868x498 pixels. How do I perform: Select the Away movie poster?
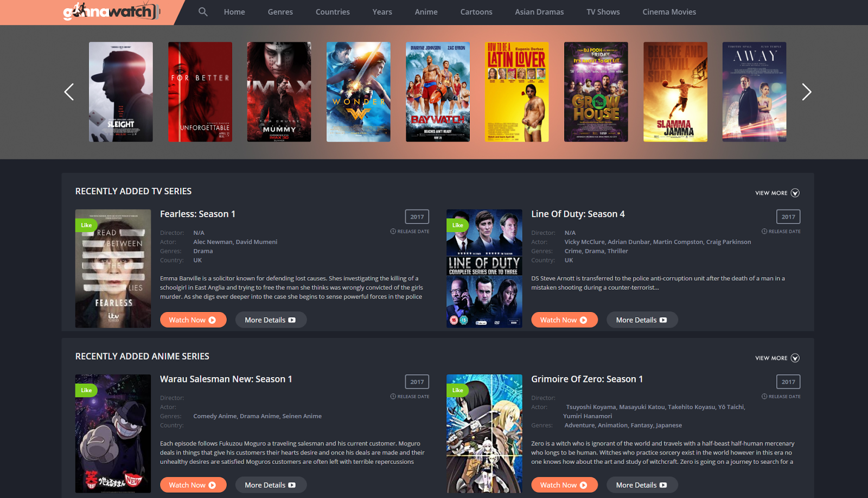[755, 92]
